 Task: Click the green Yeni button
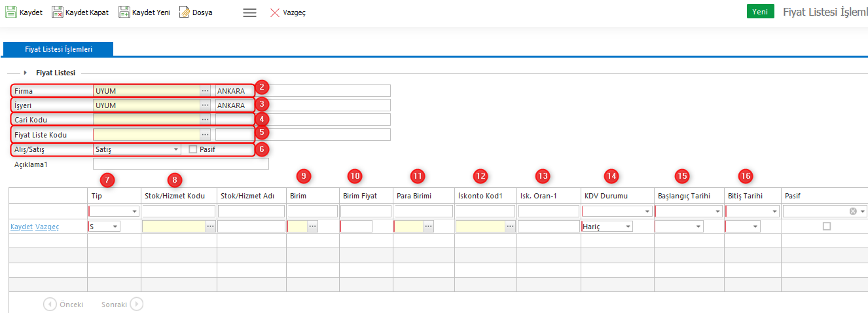click(760, 12)
